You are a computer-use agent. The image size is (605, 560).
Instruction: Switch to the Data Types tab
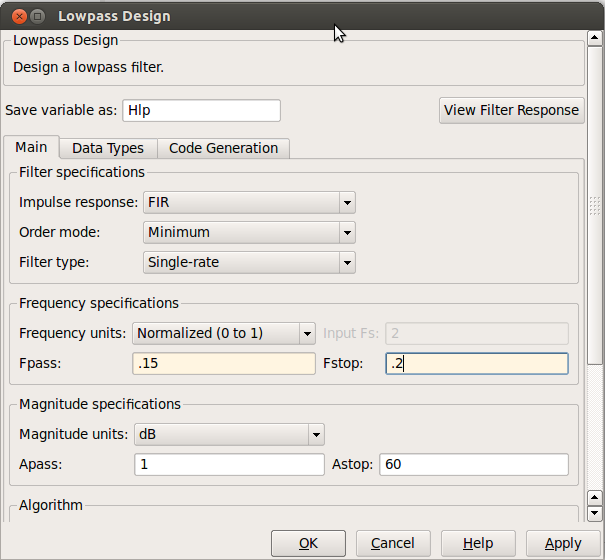click(108, 148)
